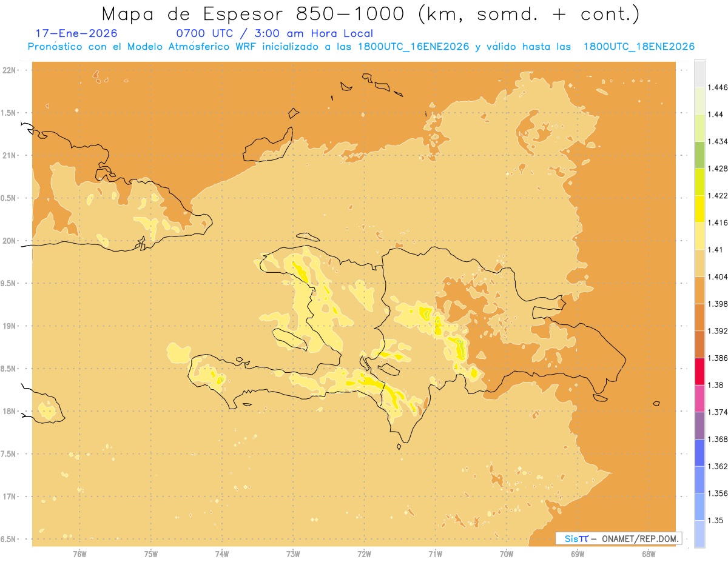Click the color bar value '1.362'
The height and width of the screenshot is (562, 728).
(x=717, y=466)
